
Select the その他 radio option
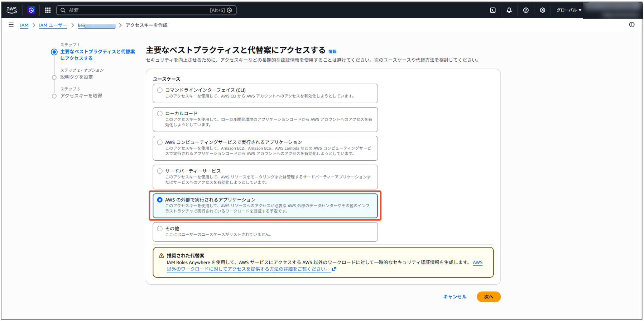click(160, 228)
